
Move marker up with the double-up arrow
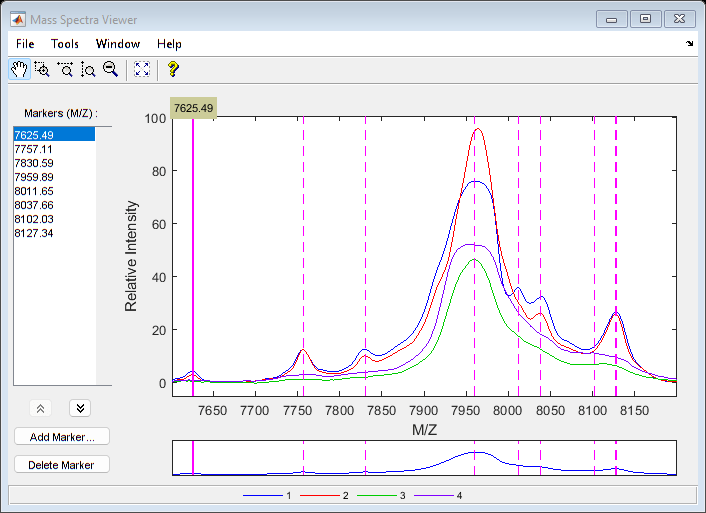41,408
